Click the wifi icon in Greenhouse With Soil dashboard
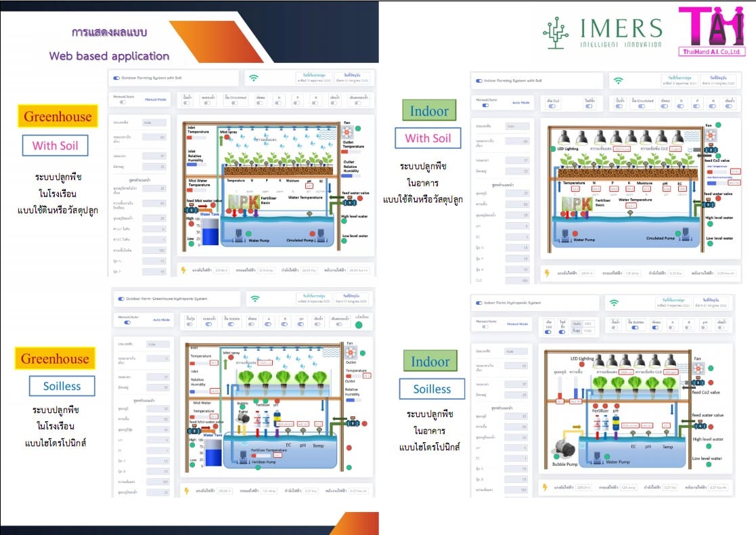 coord(254,78)
